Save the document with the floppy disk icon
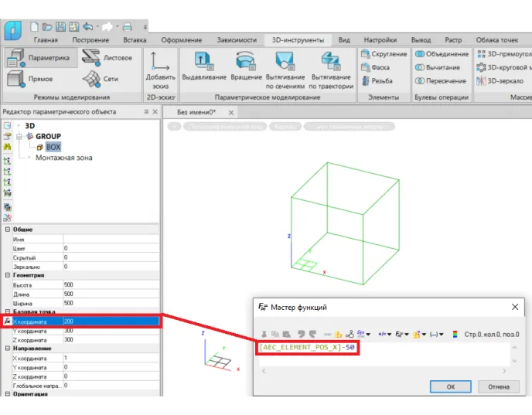This screenshot has height=415, width=532. [x=60, y=26]
